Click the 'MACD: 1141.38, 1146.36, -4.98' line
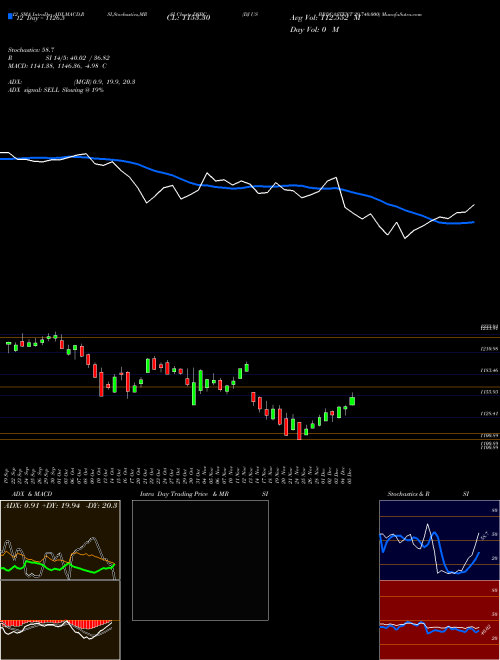500x660 pixels. tap(57, 66)
